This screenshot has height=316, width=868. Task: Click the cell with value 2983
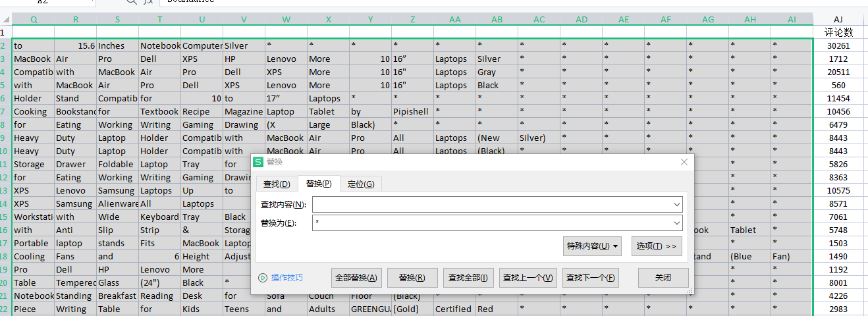tap(838, 309)
